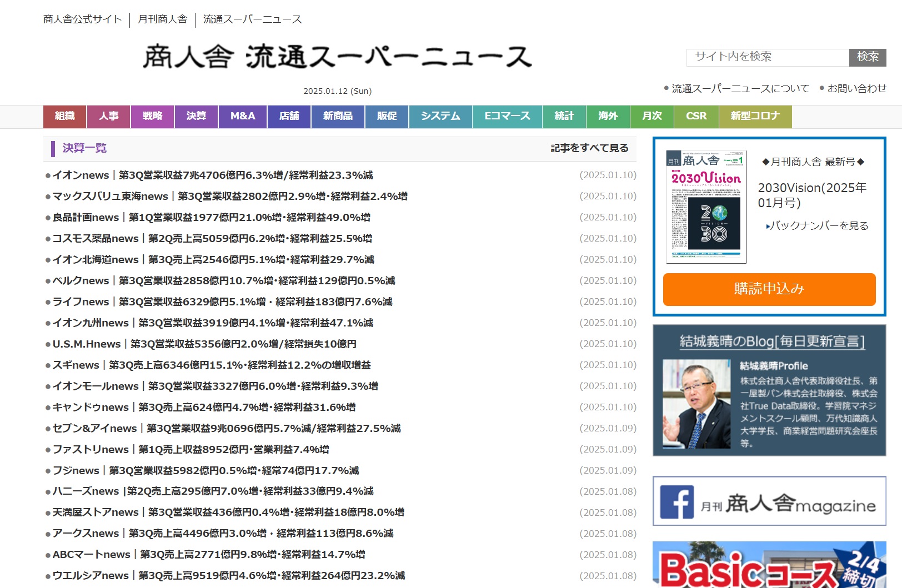The height and width of the screenshot is (588, 902).
Task: Click the 2025.01.12 (Sun) date text
Action: [x=338, y=91]
